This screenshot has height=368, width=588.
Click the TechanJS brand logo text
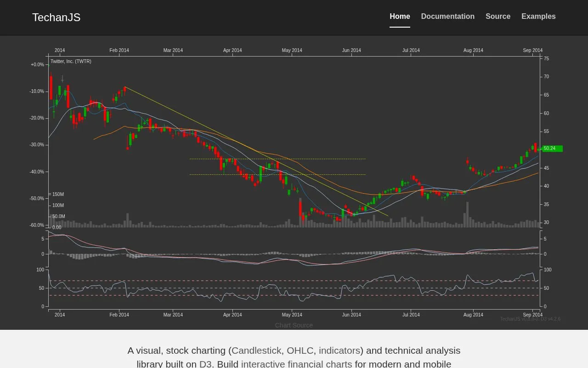[56, 17]
